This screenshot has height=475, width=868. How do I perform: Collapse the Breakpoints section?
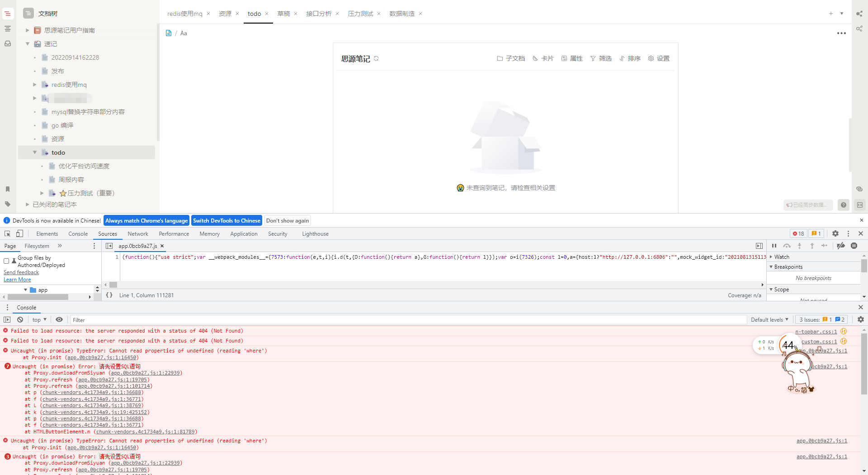point(771,266)
